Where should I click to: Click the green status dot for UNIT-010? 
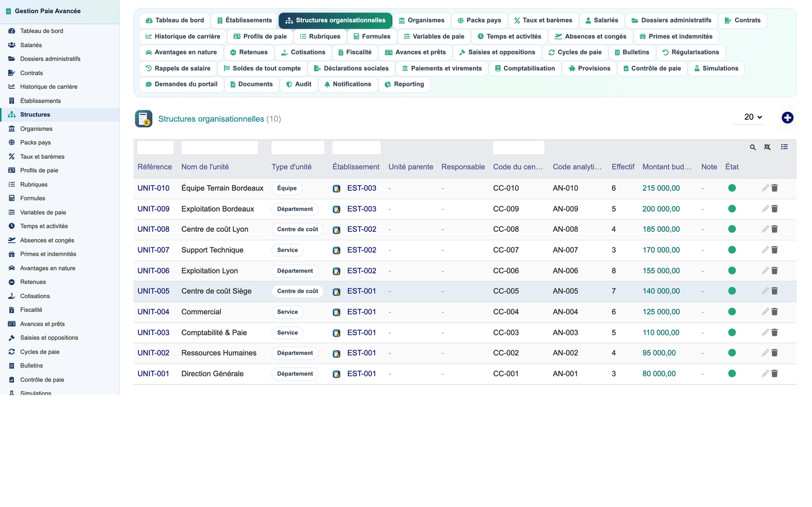(732, 188)
